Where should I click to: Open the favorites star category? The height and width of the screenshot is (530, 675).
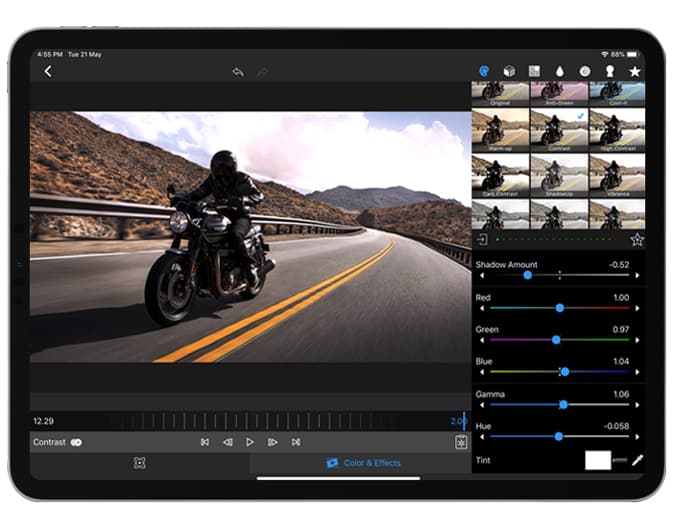(635, 71)
